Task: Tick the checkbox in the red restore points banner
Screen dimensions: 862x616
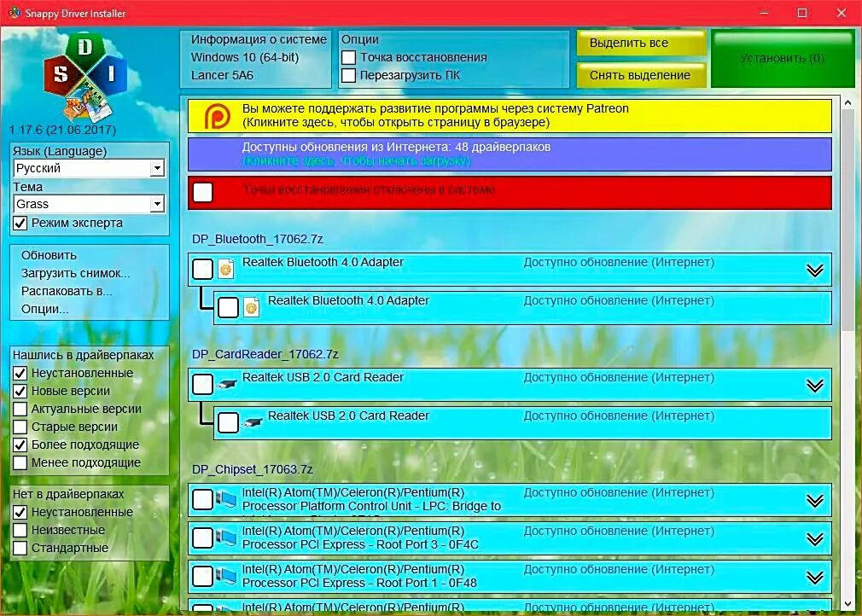Action: click(203, 192)
